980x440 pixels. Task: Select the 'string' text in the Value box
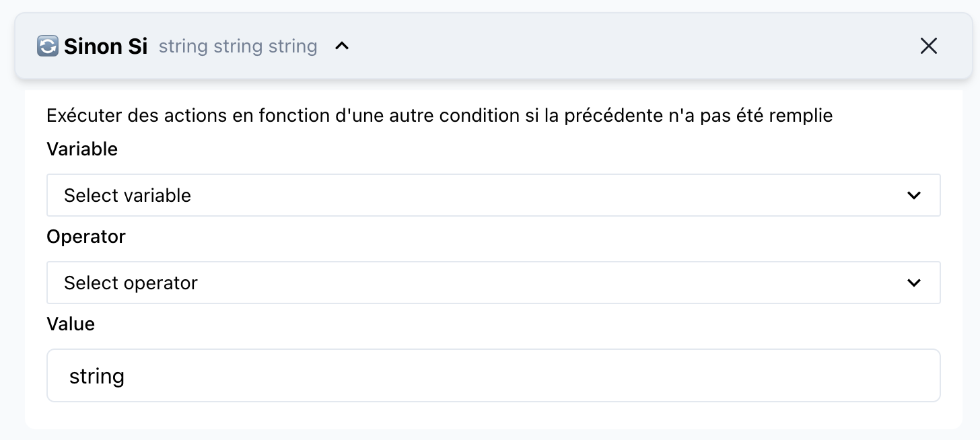point(97,375)
